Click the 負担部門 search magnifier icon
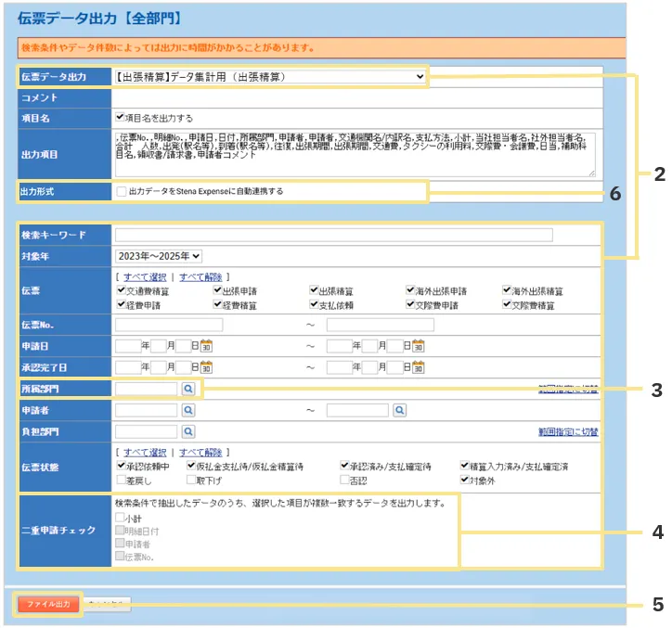Screen dimensions: 672x628 187,431
